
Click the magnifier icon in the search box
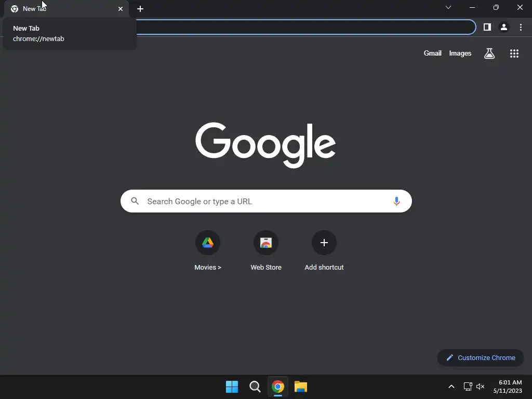135,201
